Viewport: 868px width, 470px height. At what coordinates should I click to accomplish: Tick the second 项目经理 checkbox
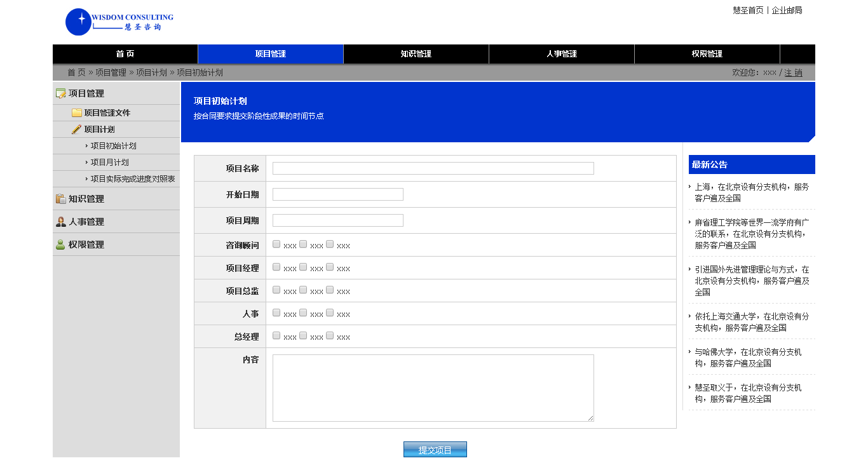tap(303, 267)
